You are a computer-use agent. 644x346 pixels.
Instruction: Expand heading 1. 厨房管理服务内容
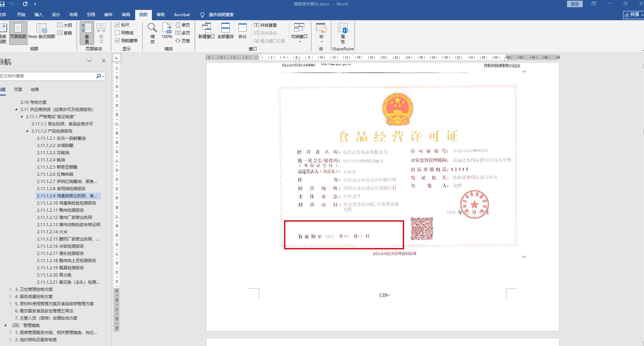point(11,333)
